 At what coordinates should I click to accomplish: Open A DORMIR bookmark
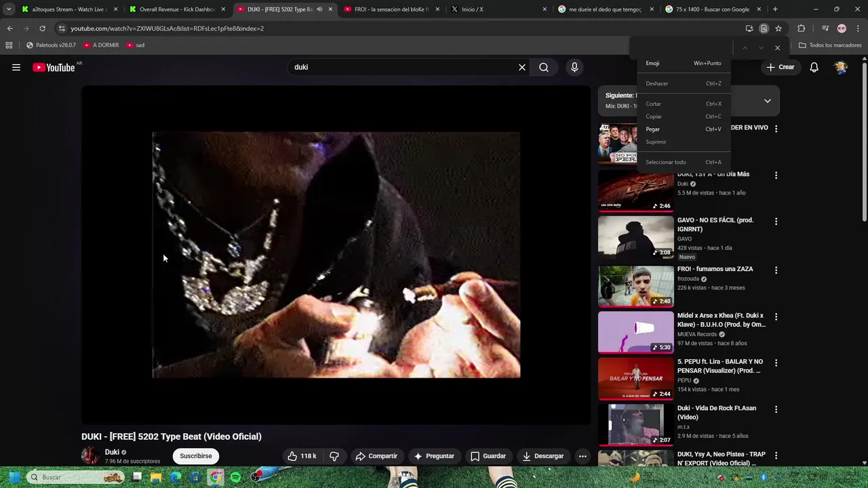point(101,45)
